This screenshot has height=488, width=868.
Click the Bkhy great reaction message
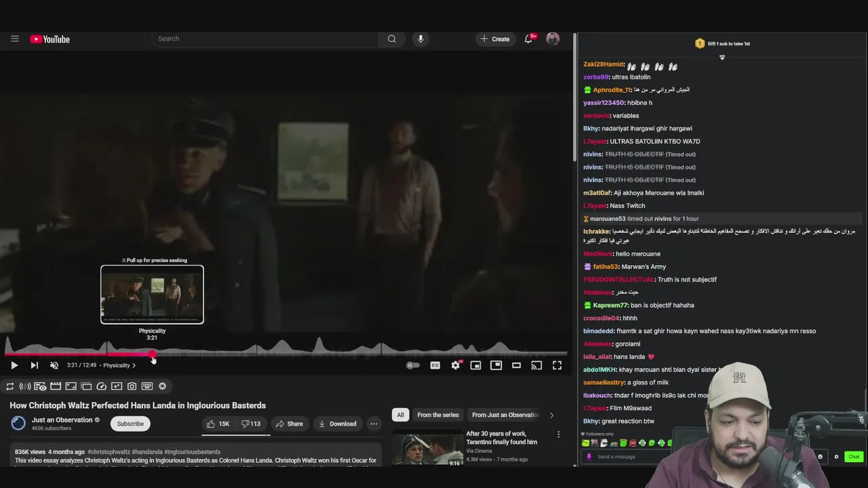pos(618,421)
